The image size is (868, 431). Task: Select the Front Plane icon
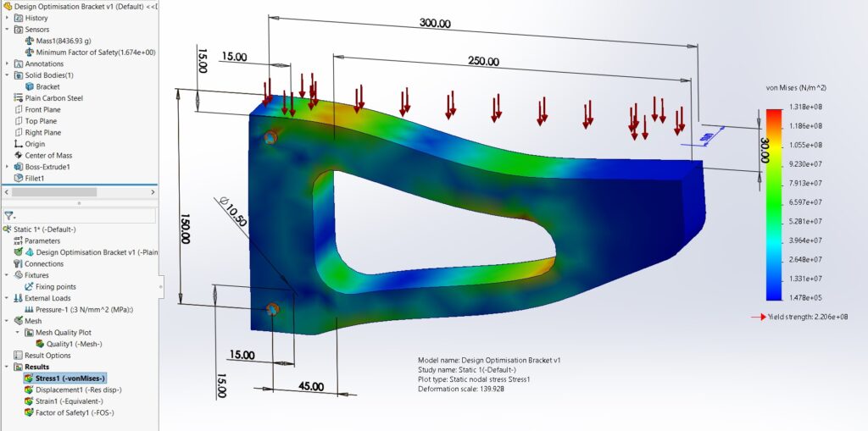point(18,109)
